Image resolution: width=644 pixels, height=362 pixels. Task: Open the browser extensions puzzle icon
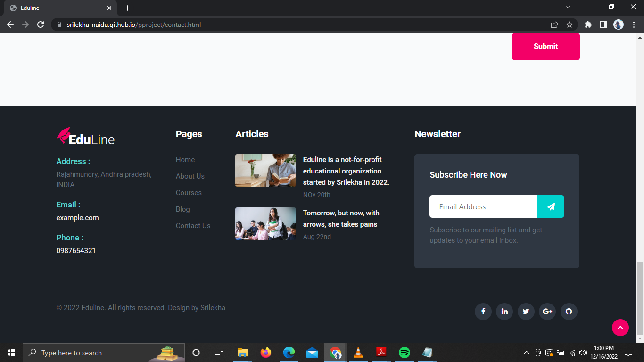click(x=588, y=25)
